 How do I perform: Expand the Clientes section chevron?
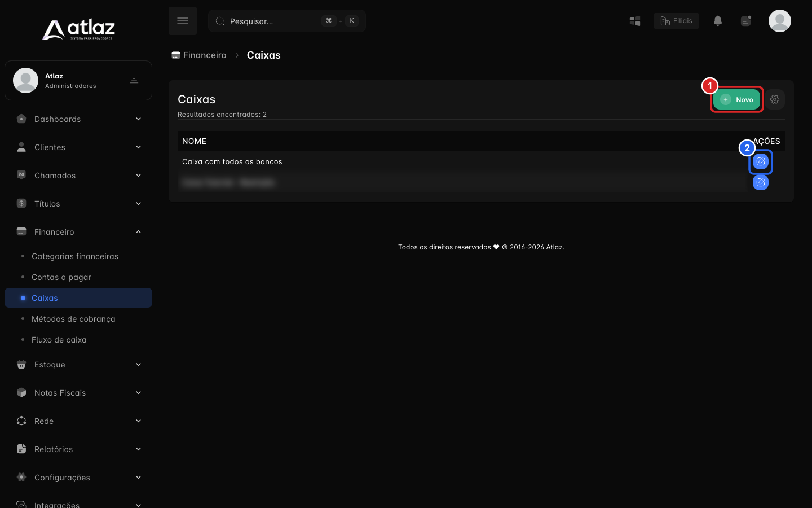(138, 147)
